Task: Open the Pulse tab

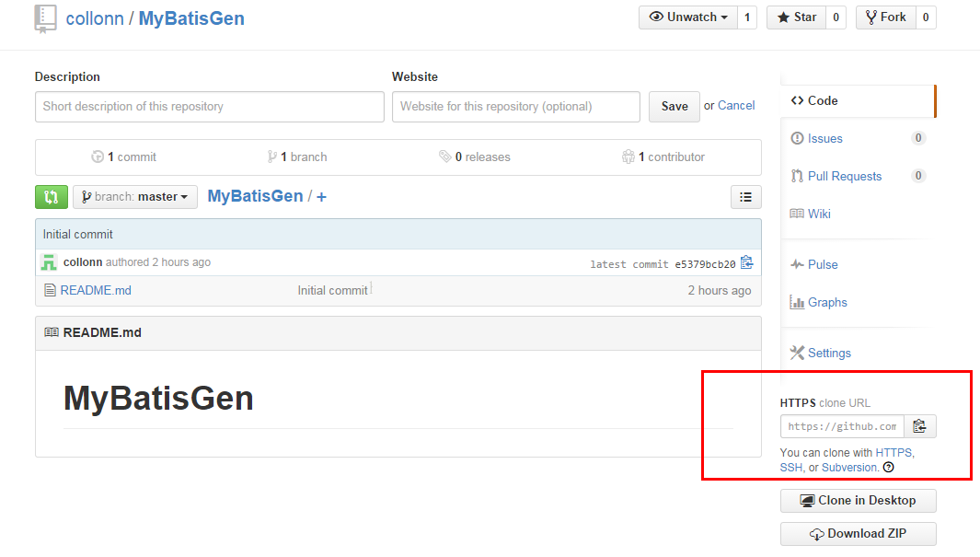Action: point(823,264)
